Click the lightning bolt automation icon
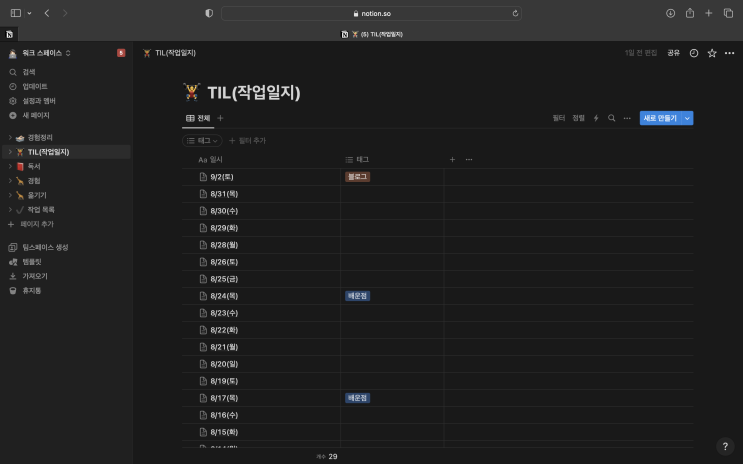The width and height of the screenshot is (743, 464). pyautogui.click(x=596, y=118)
